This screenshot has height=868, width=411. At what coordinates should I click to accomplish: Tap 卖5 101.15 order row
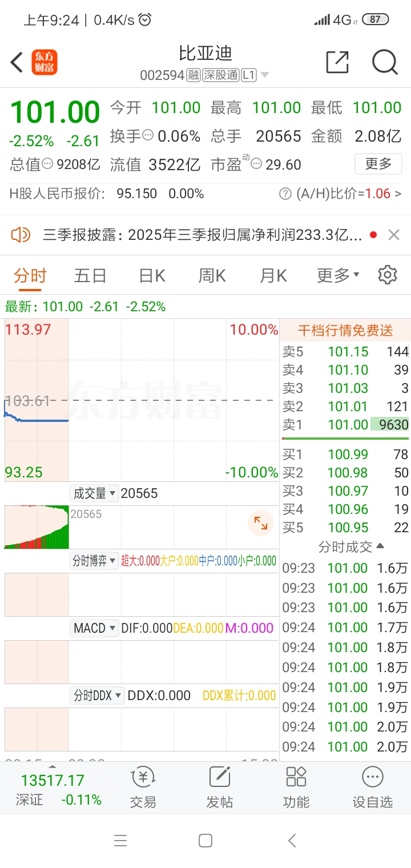point(345,352)
